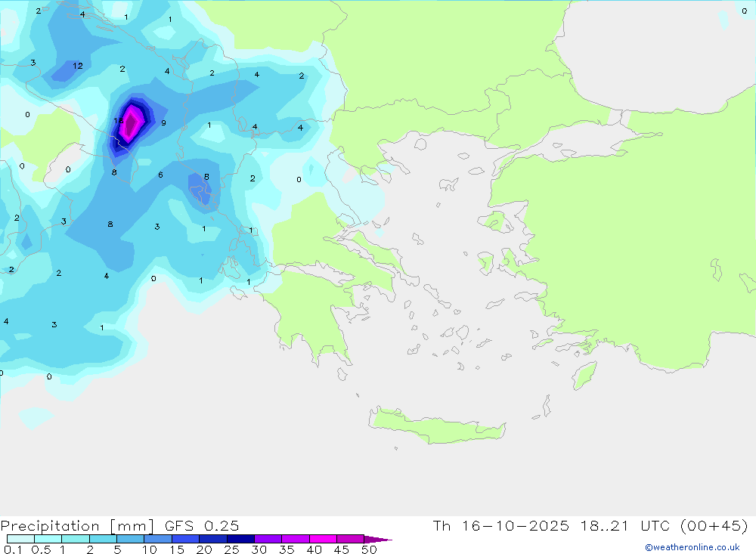
Task: Click the 0.5–1 mm legend color box
Action: tap(48, 539)
